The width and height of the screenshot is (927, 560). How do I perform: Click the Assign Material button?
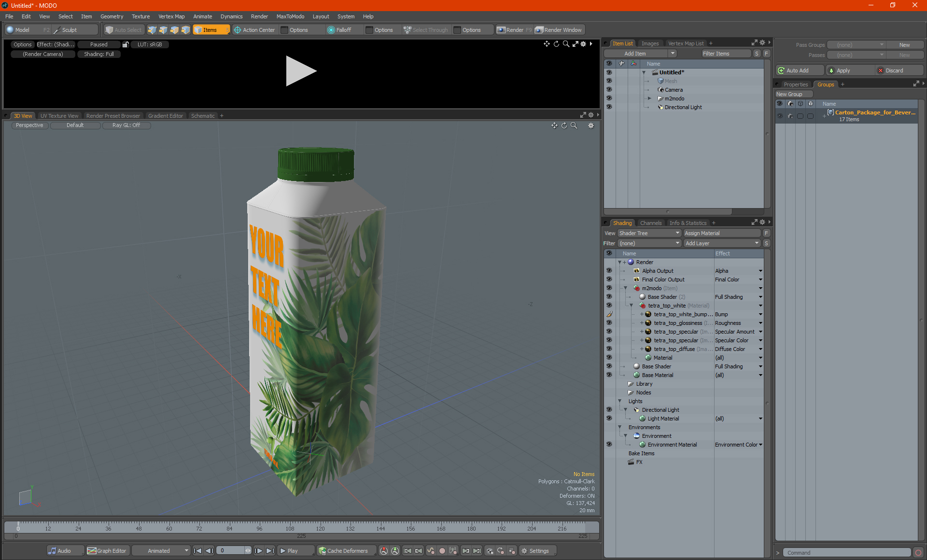[x=721, y=233]
